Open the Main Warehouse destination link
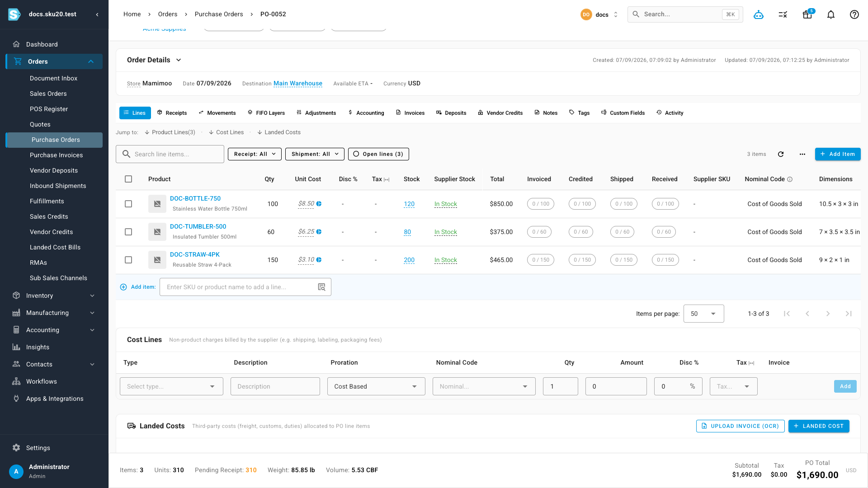Image resolution: width=868 pixels, height=488 pixels. pos(298,84)
